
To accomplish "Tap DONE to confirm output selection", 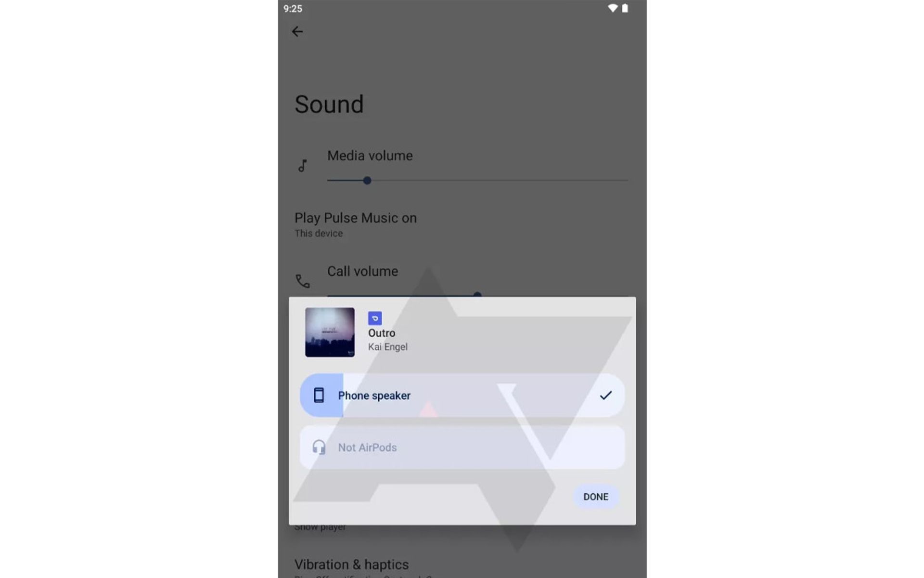I will coord(596,497).
